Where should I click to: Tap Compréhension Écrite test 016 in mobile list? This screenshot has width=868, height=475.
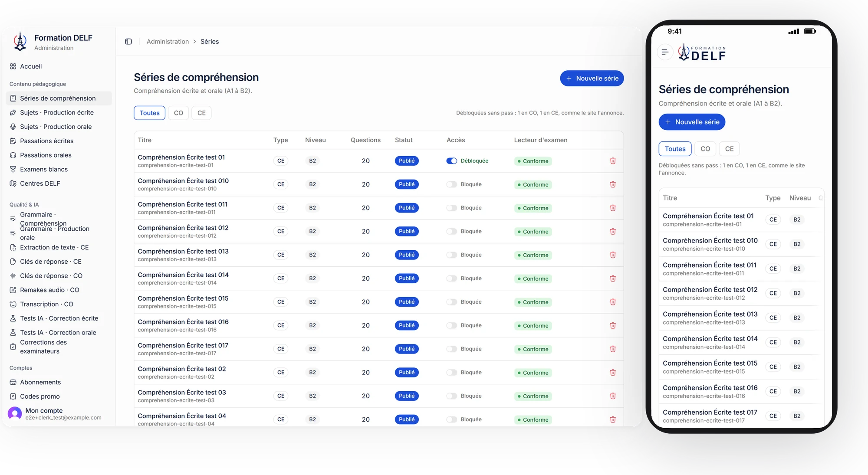(710, 388)
